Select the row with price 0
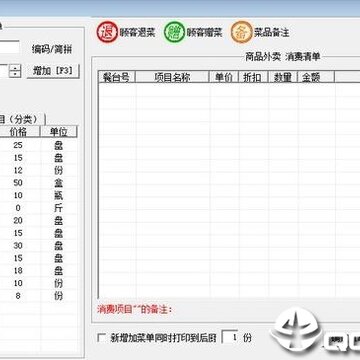Image resolution: width=360 pixels, height=360 pixels. point(39,208)
